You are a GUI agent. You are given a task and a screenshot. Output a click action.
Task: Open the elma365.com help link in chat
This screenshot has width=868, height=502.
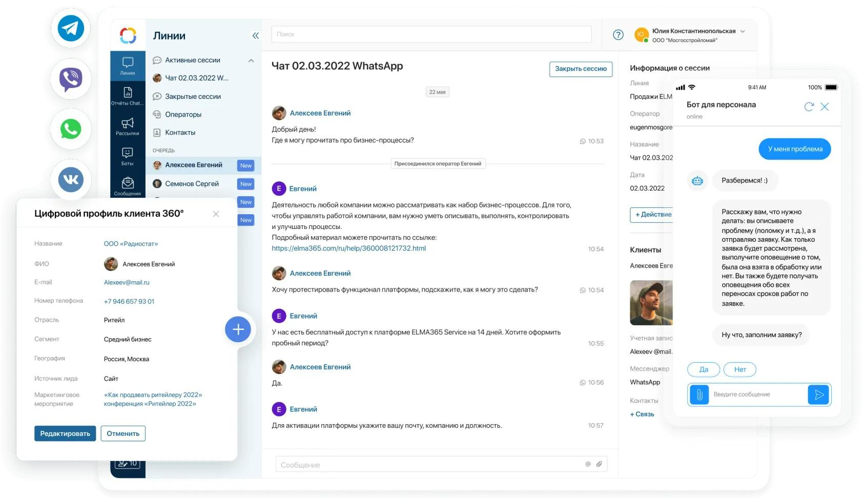(349, 248)
